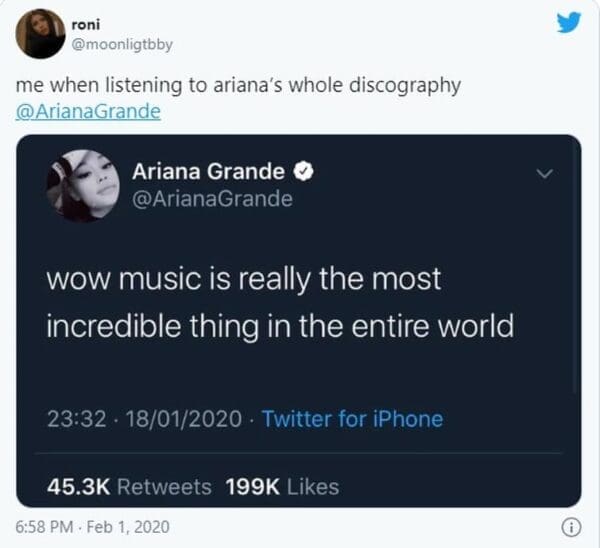
Task: Click the verified badge beside Ariana Grande
Action: coord(304,171)
